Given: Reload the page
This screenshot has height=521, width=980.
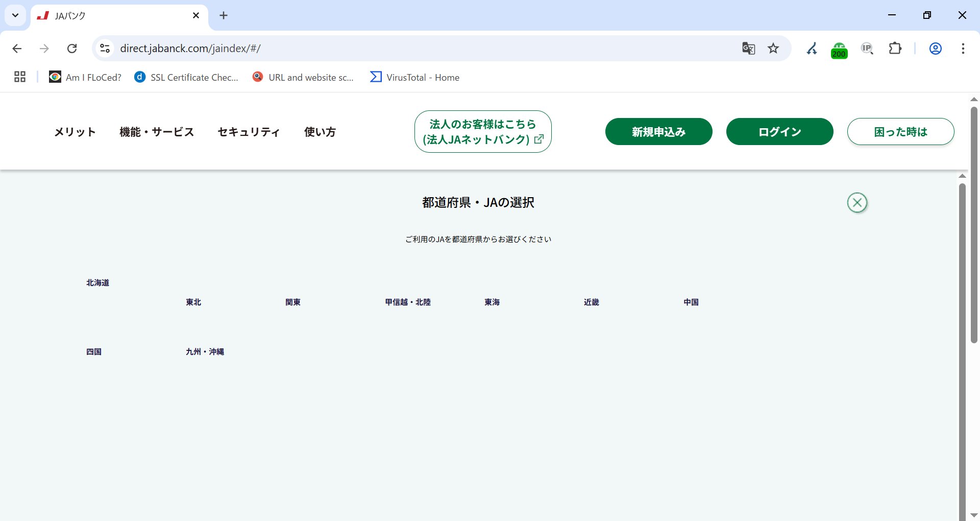Looking at the screenshot, I should pos(72,49).
